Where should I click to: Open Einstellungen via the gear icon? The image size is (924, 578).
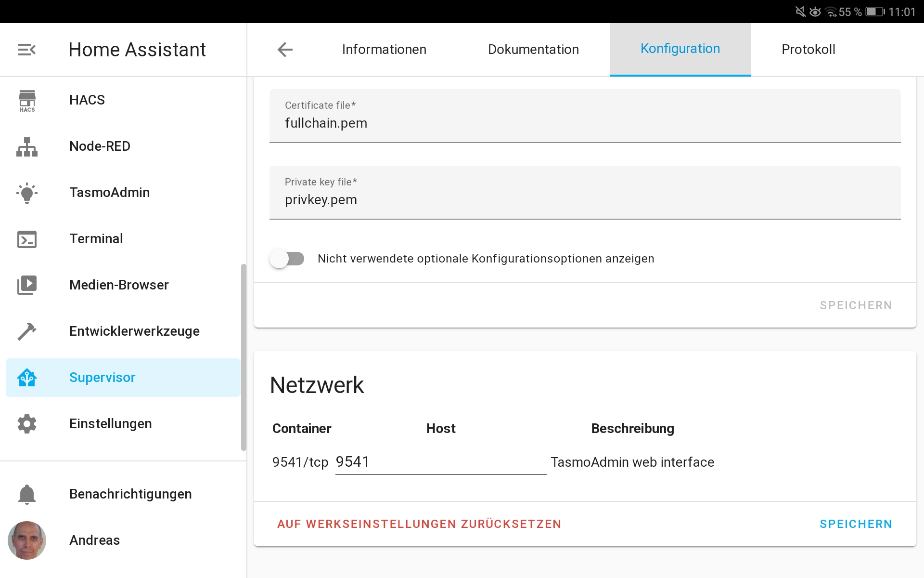pyautogui.click(x=27, y=423)
